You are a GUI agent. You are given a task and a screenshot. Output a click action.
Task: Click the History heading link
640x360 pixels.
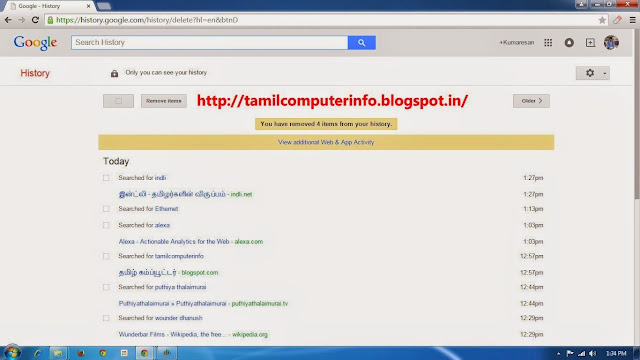point(35,73)
